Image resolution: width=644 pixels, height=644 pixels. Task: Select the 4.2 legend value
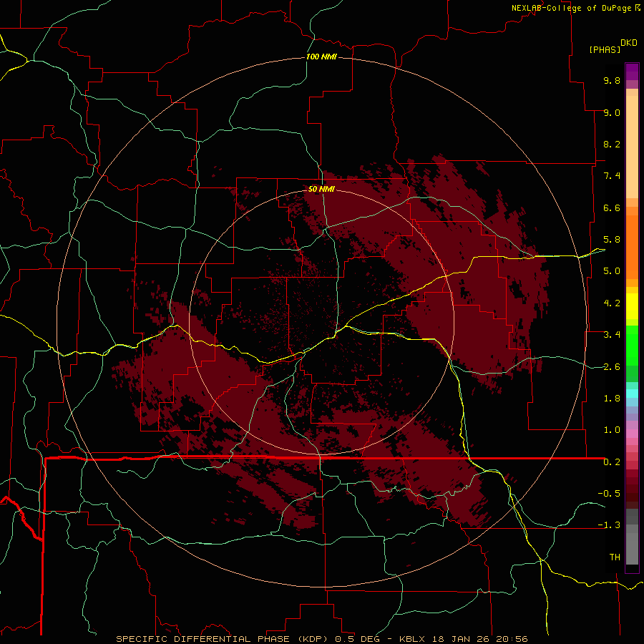(x=612, y=303)
